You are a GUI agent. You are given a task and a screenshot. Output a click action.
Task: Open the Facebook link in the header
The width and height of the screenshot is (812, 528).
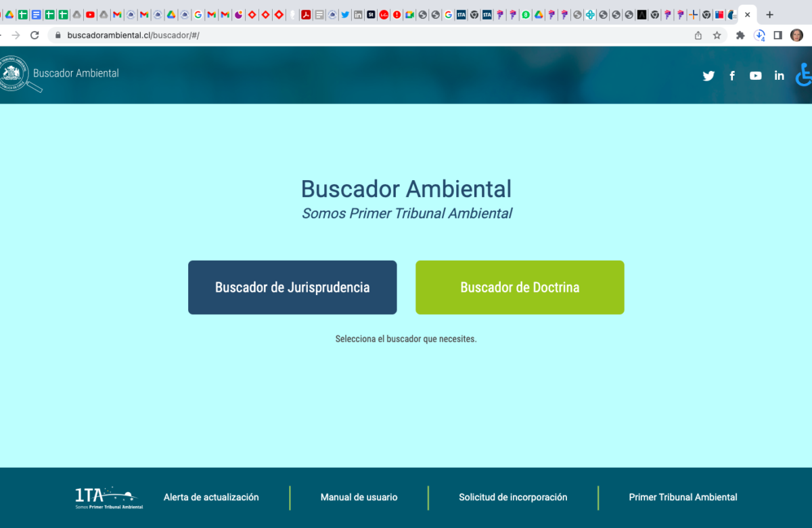tap(732, 76)
